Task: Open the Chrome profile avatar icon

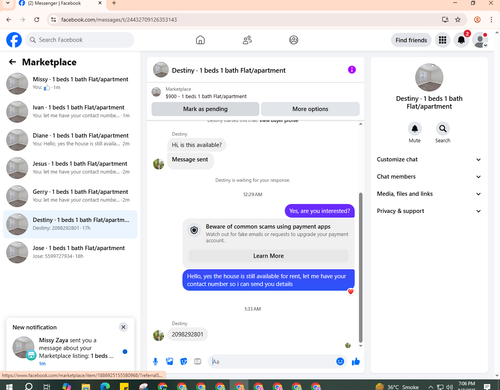Action: pos(477,20)
